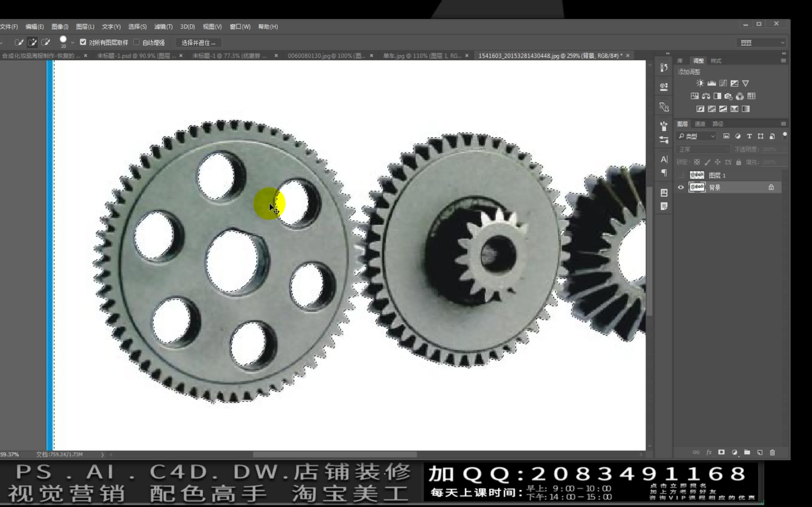812x507 pixels.
Task: Toggle 对所有图层取样 checkbox
Action: 83,42
